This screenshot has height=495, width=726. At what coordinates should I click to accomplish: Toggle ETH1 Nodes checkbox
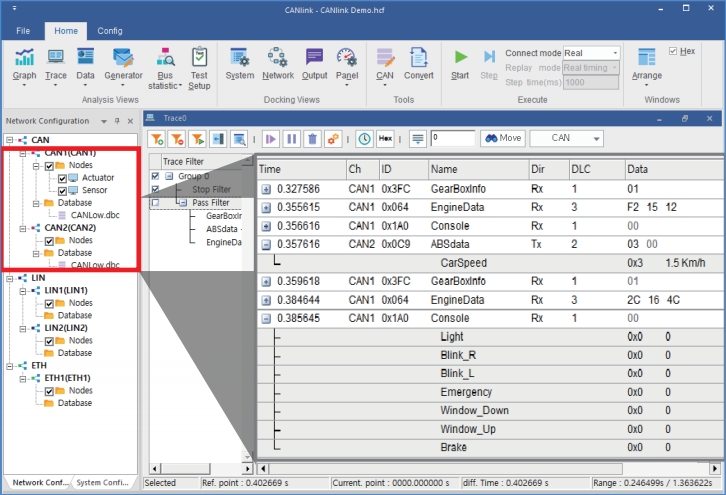(50, 391)
